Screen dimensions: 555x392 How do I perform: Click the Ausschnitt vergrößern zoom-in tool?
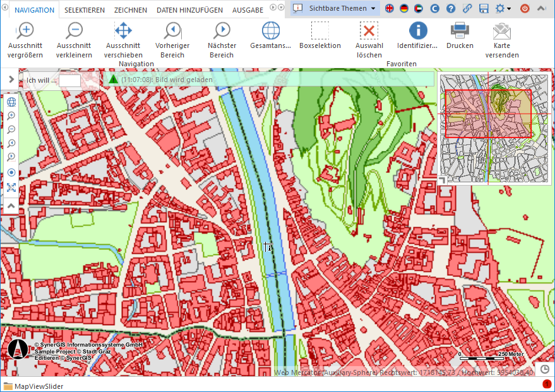click(x=25, y=30)
